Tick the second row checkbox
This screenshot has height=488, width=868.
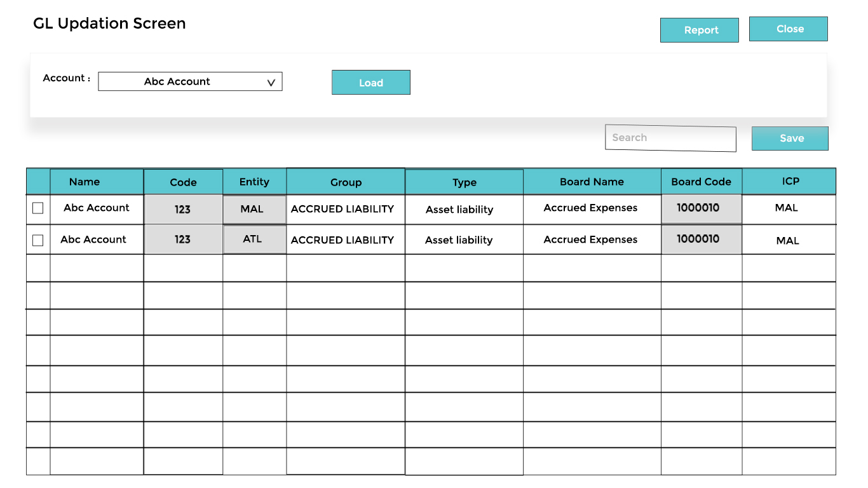pyautogui.click(x=38, y=240)
